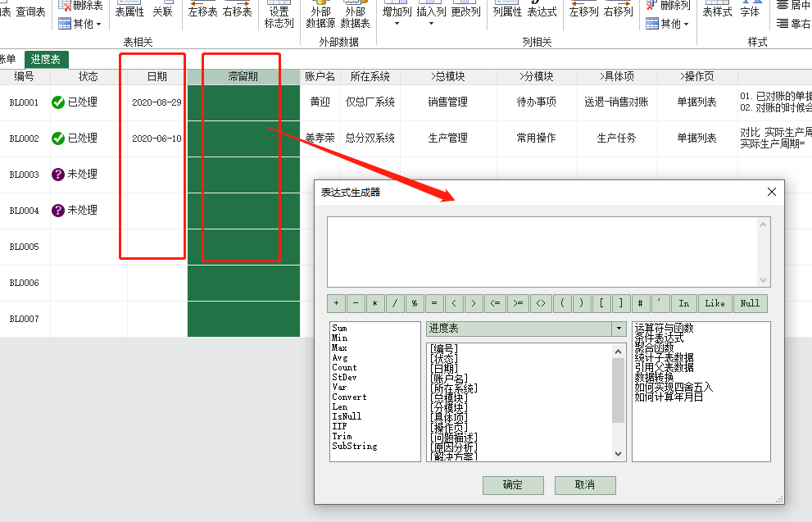
Task: Open the 进度表 table dropdown
Action: (x=619, y=329)
